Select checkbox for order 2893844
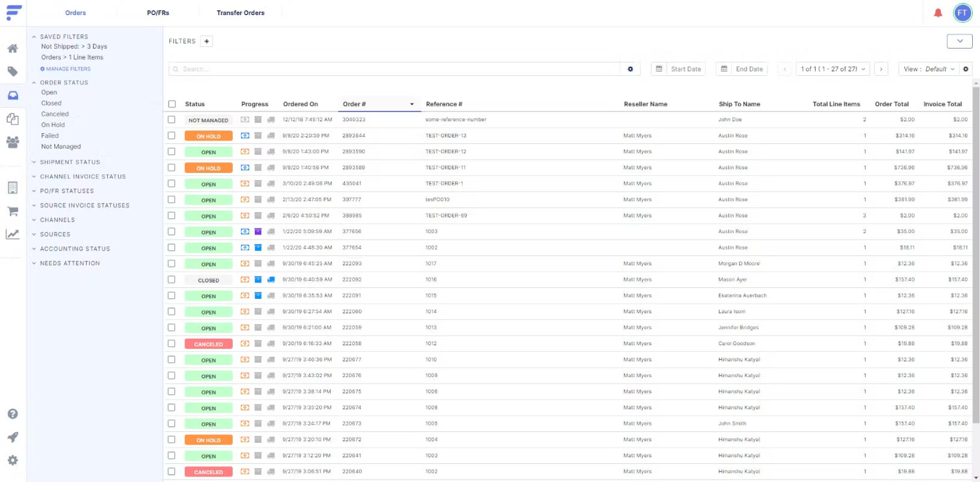This screenshot has width=980, height=482. coord(172,136)
